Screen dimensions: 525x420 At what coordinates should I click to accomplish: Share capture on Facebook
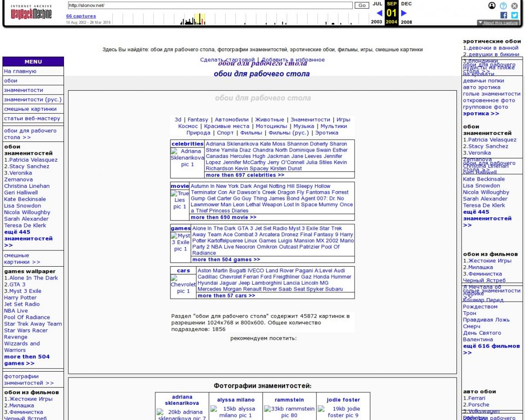coord(503,15)
